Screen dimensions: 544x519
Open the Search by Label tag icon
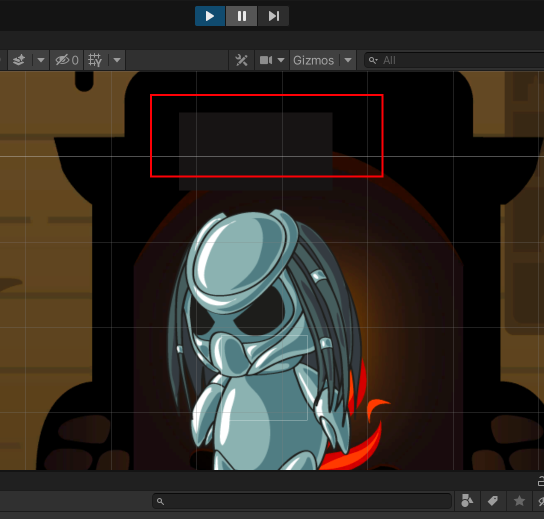(x=493, y=501)
